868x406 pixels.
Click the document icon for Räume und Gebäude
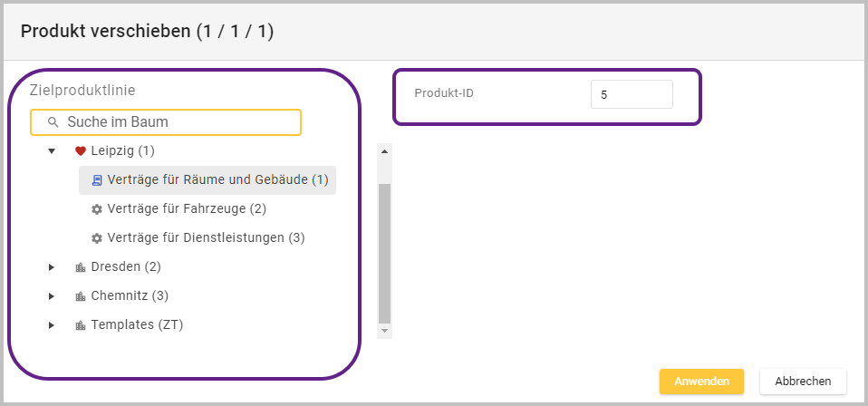[97, 180]
